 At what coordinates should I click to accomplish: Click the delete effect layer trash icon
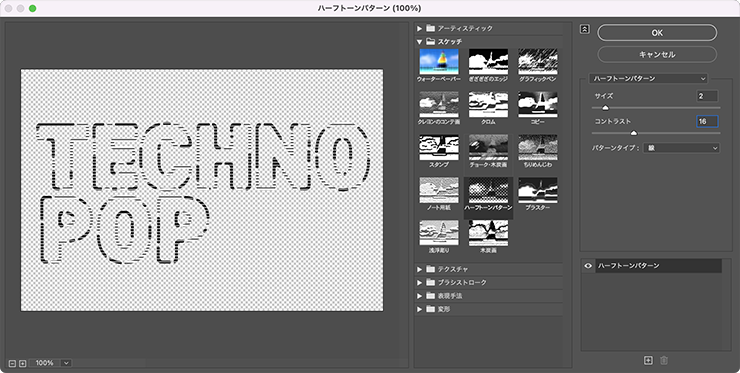click(x=664, y=360)
